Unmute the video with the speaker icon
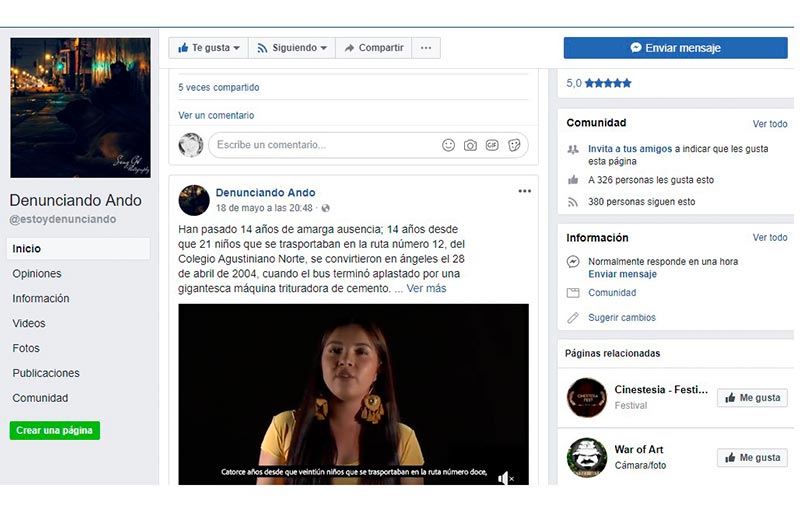Image resolution: width=800 pixels, height=531 pixels. coord(505,478)
